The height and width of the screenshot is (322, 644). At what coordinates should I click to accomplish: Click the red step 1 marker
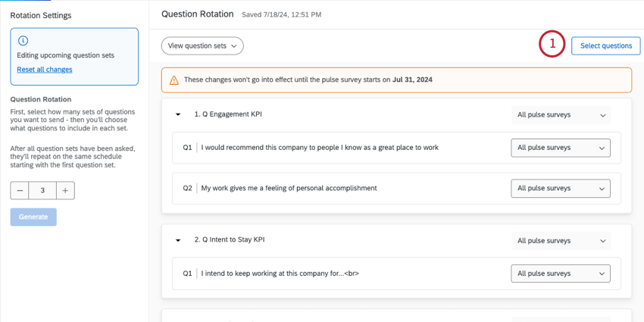(x=552, y=45)
